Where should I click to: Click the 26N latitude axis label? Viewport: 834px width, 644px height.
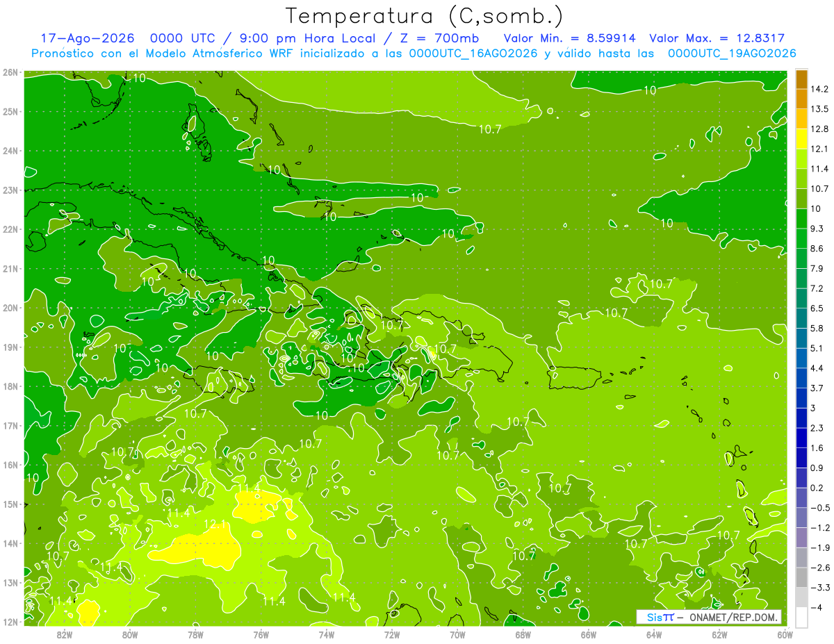pyautogui.click(x=10, y=72)
